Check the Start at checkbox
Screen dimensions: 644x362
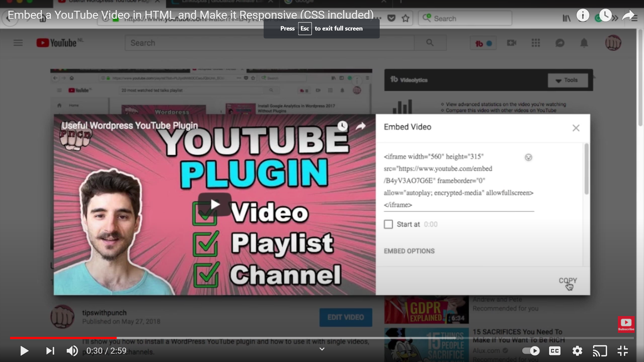(388, 224)
